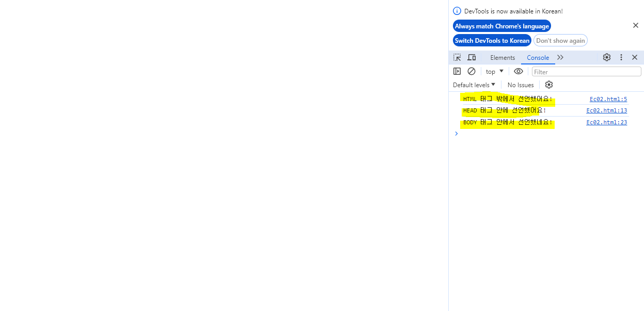This screenshot has height=311, width=644.
Task: Dismiss the language banner with the X
Action: pos(635,25)
